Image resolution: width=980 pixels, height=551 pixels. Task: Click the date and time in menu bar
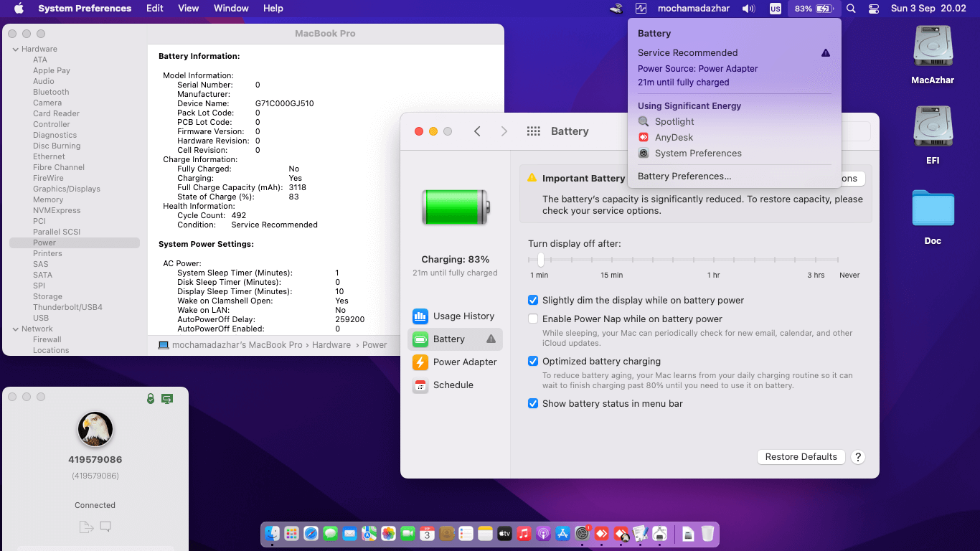928,9
